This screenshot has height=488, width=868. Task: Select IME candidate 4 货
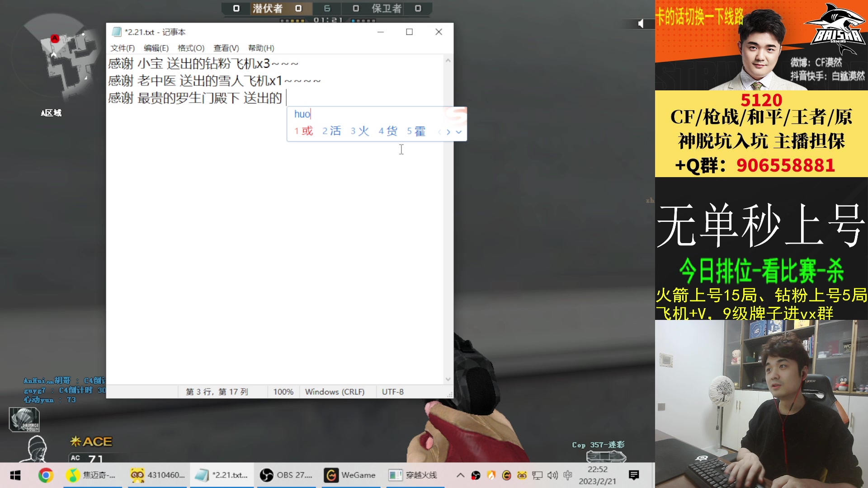[388, 131]
